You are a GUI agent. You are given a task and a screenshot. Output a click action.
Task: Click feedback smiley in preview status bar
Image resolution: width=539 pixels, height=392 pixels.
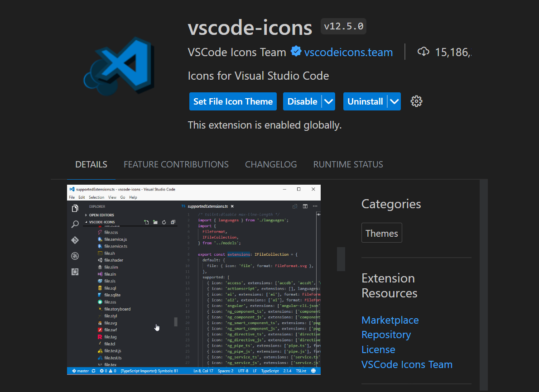[313, 371]
